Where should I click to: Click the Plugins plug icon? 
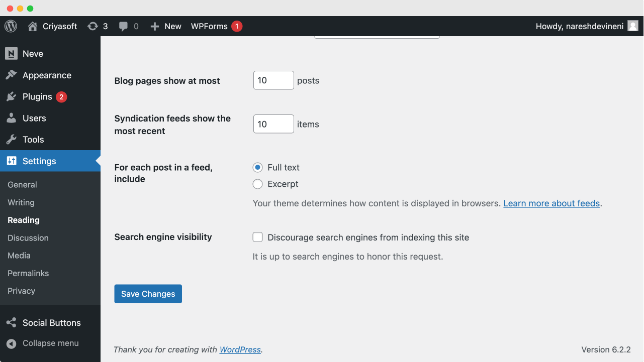pos(11,97)
